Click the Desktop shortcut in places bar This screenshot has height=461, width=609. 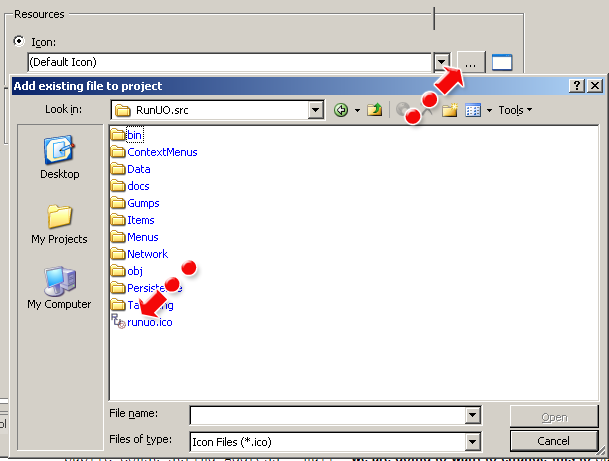coord(59,158)
